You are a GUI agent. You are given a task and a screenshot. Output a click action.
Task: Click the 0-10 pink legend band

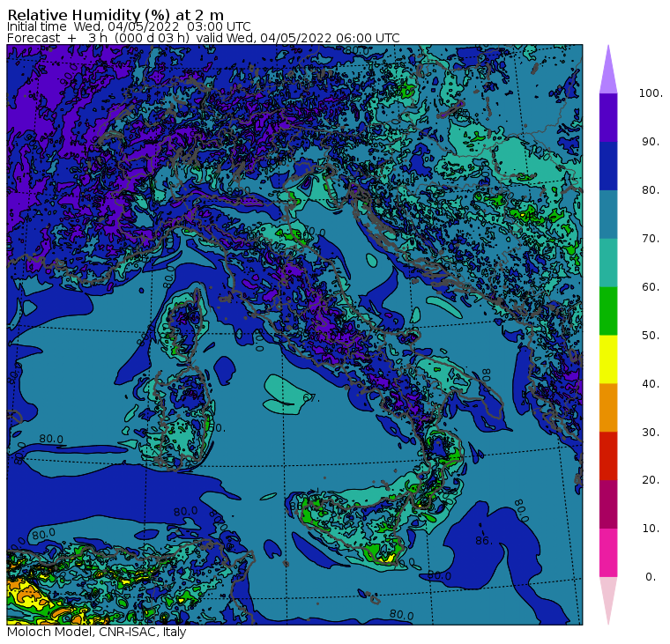(x=608, y=553)
